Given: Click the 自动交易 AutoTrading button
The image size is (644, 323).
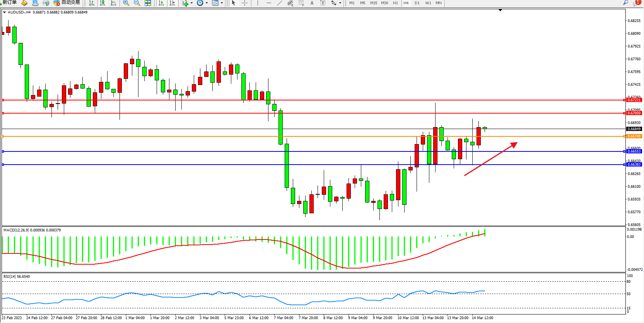Looking at the screenshot, I should [x=67, y=2].
